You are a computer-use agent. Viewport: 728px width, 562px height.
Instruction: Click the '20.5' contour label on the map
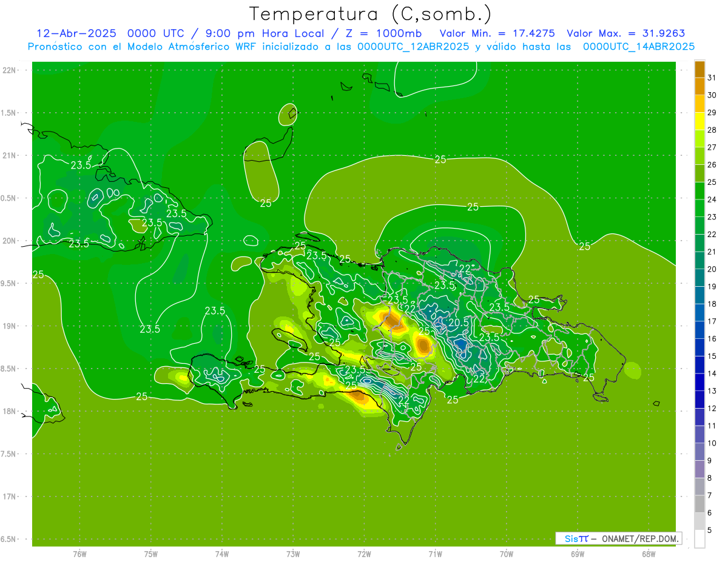pos(459,323)
